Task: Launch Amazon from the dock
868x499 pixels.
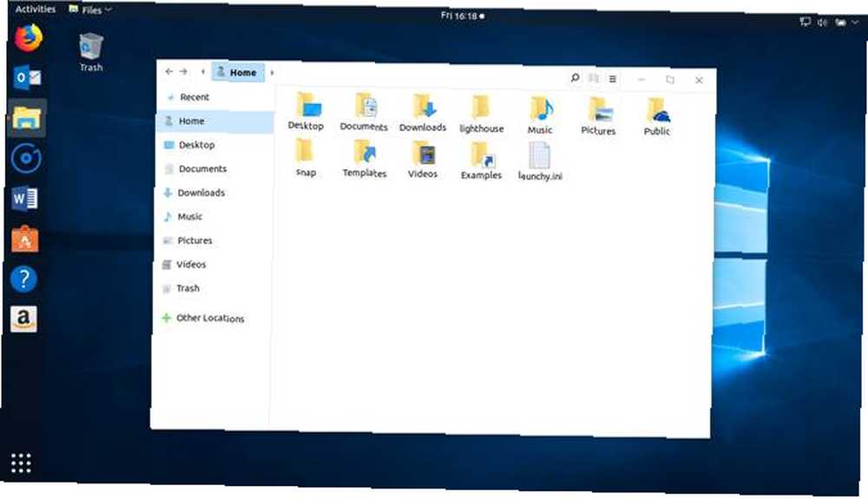Action: tap(23, 319)
